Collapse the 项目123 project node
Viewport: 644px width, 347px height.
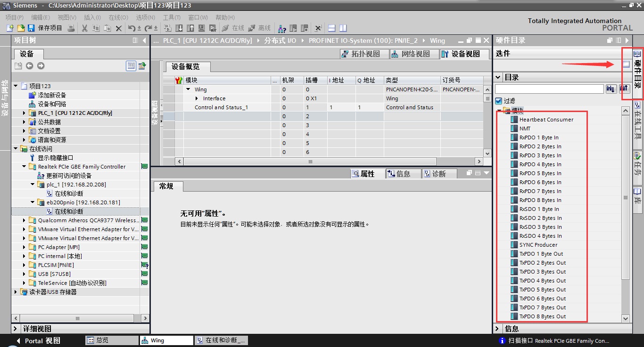16,86
